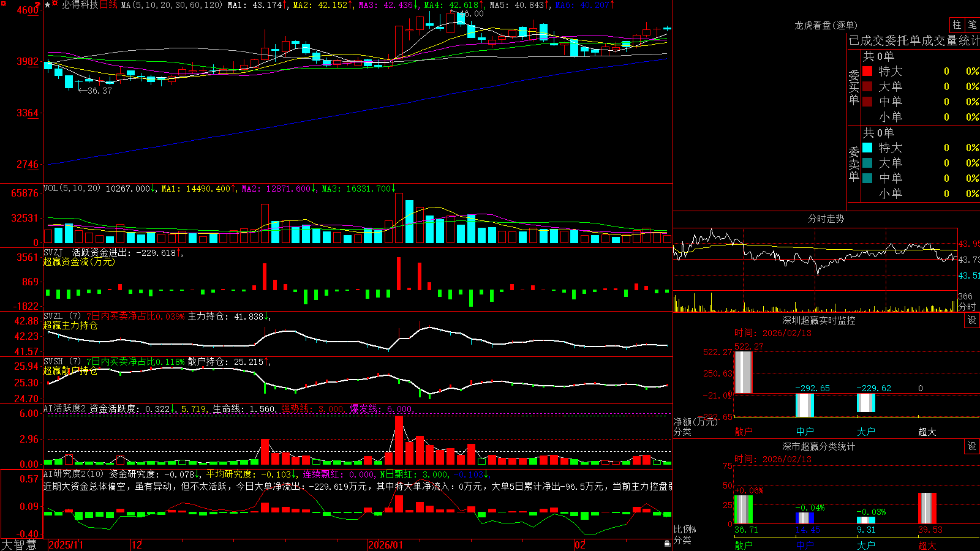Click teal swatch beside 委卖单 大单
Screen dimensions: 980x551
867,163
